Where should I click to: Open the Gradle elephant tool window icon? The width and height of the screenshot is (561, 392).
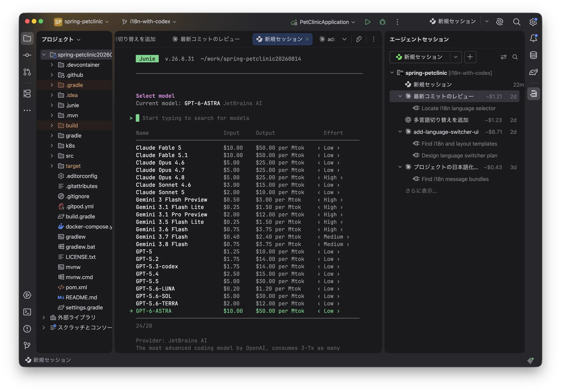[534, 72]
